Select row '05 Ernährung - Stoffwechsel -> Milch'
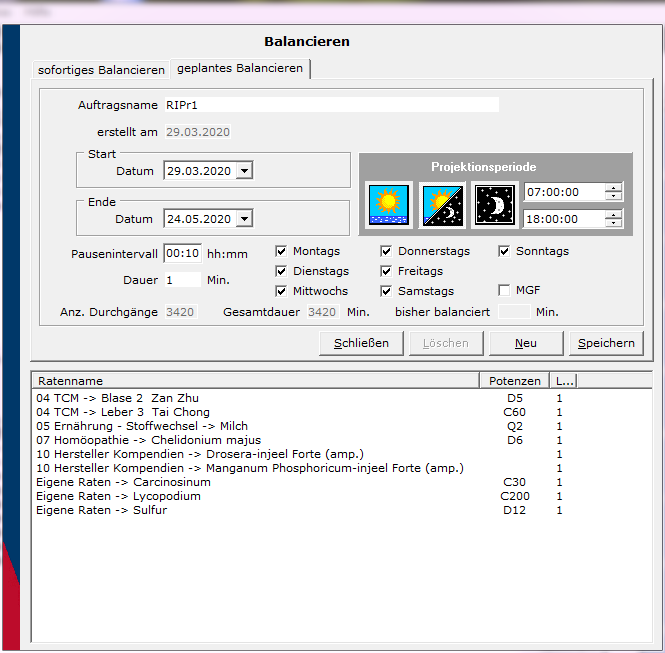This screenshot has height=653, width=665. tap(342, 426)
